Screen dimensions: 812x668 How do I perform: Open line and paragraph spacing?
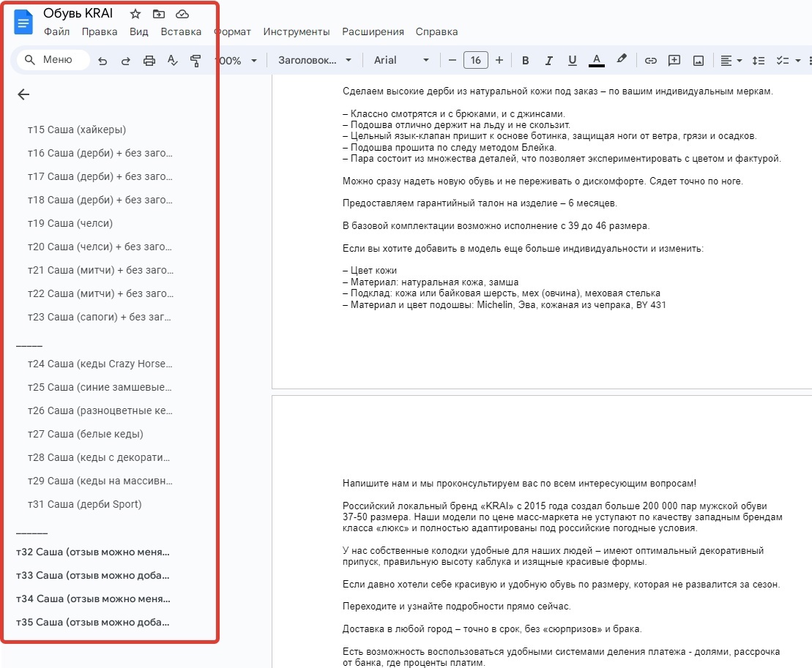tap(758, 61)
